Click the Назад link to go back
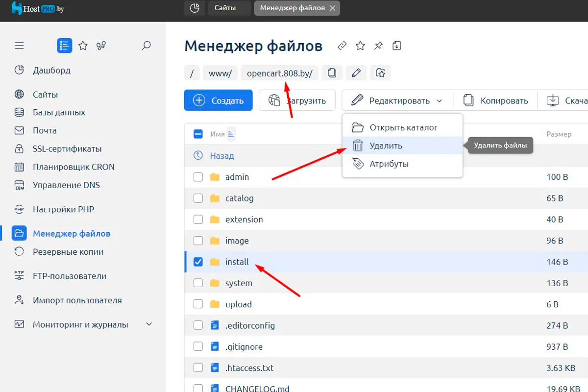 pyautogui.click(x=222, y=155)
